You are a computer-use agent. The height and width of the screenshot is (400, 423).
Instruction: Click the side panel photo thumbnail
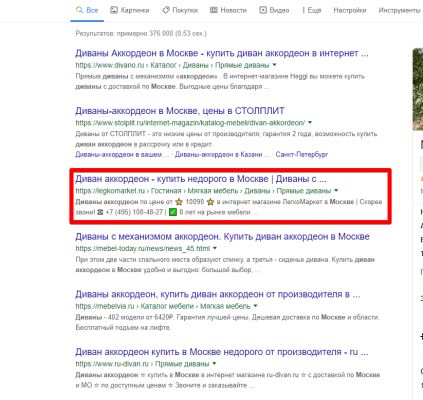(x=418, y=89)
